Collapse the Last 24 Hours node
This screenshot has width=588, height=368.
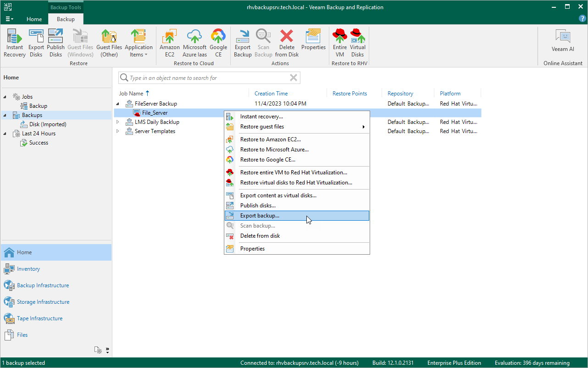5,134
